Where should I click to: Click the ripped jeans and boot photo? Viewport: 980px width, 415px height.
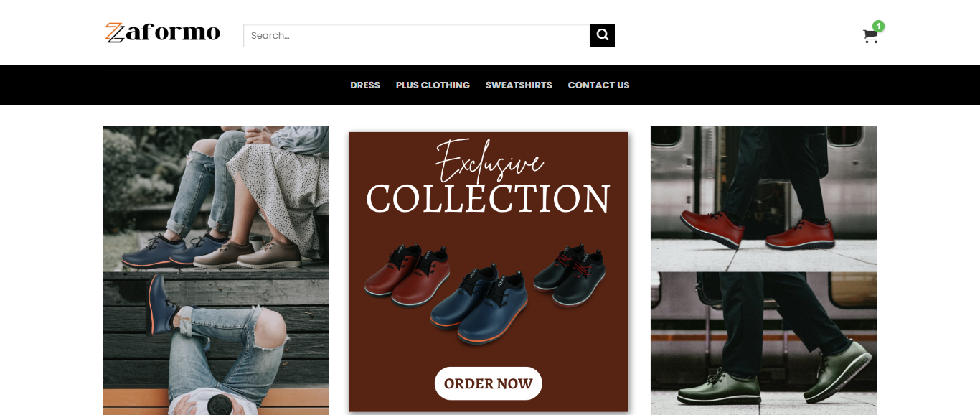pyautogui.click(x=215, y=343)
